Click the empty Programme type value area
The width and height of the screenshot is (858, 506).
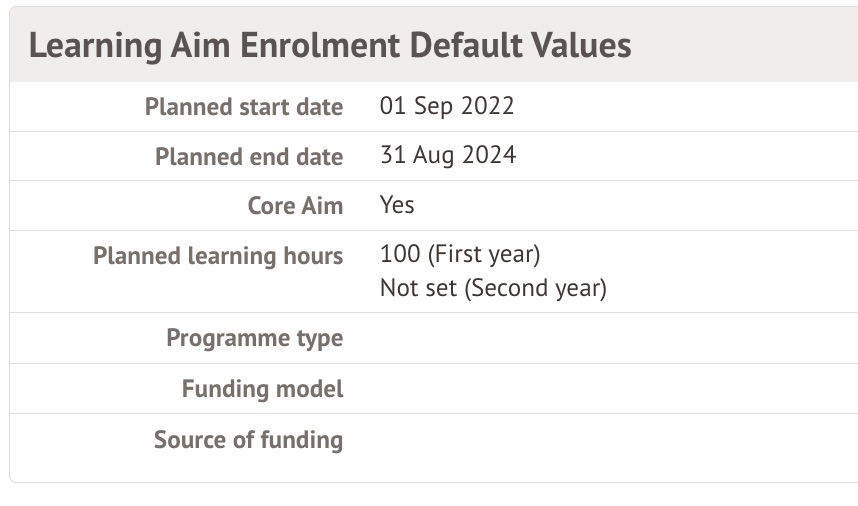[600, 338]
